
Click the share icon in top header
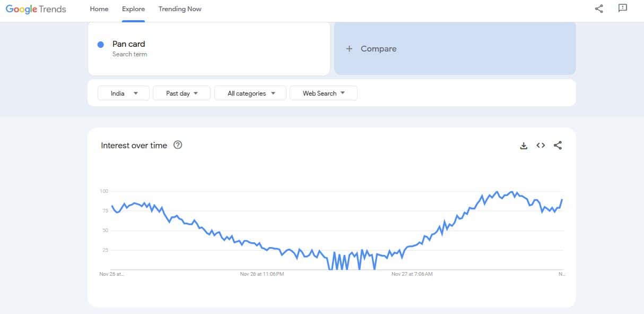click(599, 9)
